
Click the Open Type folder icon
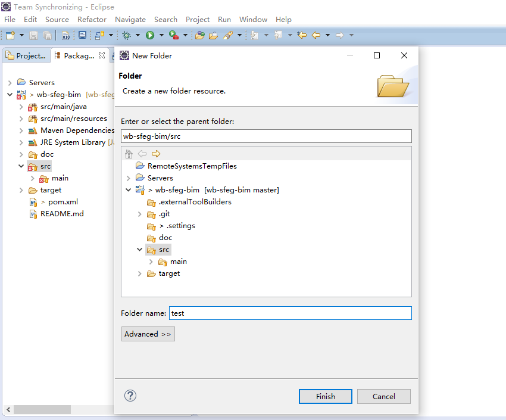200,35
